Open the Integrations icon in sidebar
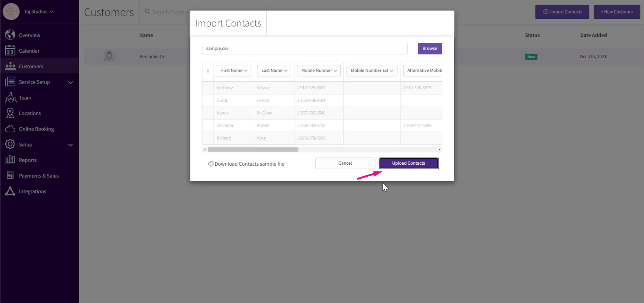This screenshot has height=303, width=644. 10,191
